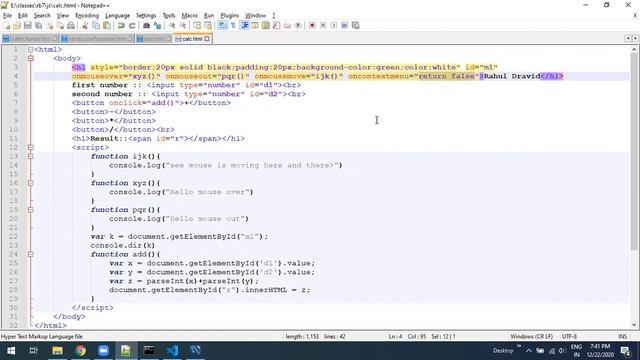Toggle synchronized horizontal scrolling
The width and height of the screenshot is (640, 360).
(x=208, y=25)
